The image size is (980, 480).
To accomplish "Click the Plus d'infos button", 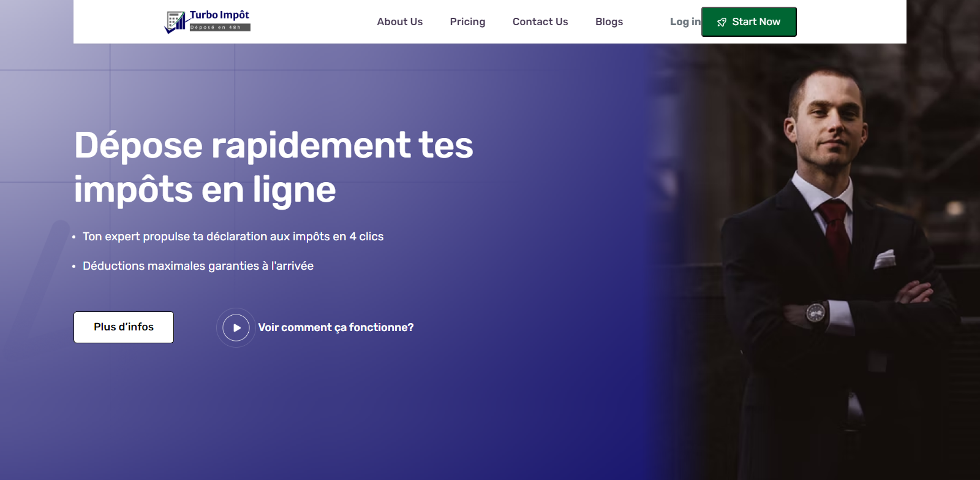I will coord(124,327).
